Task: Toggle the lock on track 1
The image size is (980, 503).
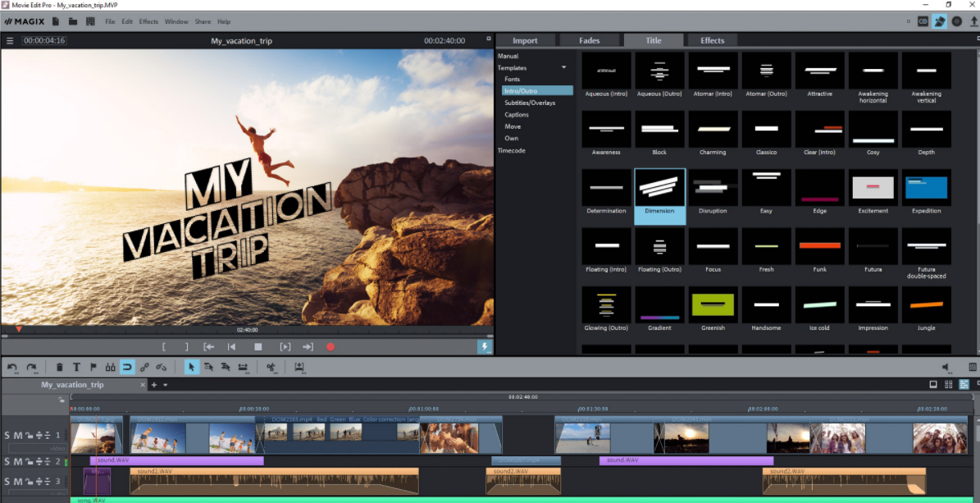Action: pyautogui.click(x=29, y=436)
